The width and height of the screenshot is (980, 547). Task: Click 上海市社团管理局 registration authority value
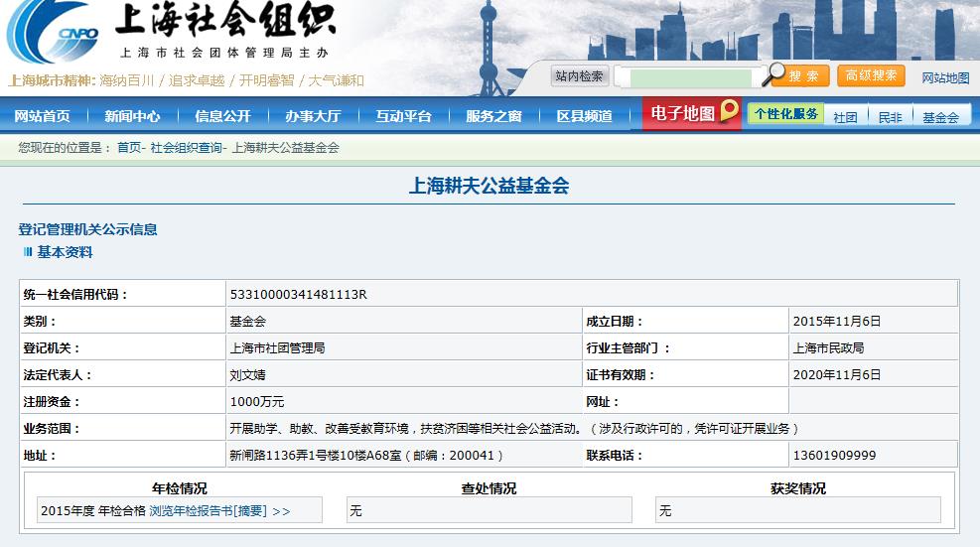(277, 348)
